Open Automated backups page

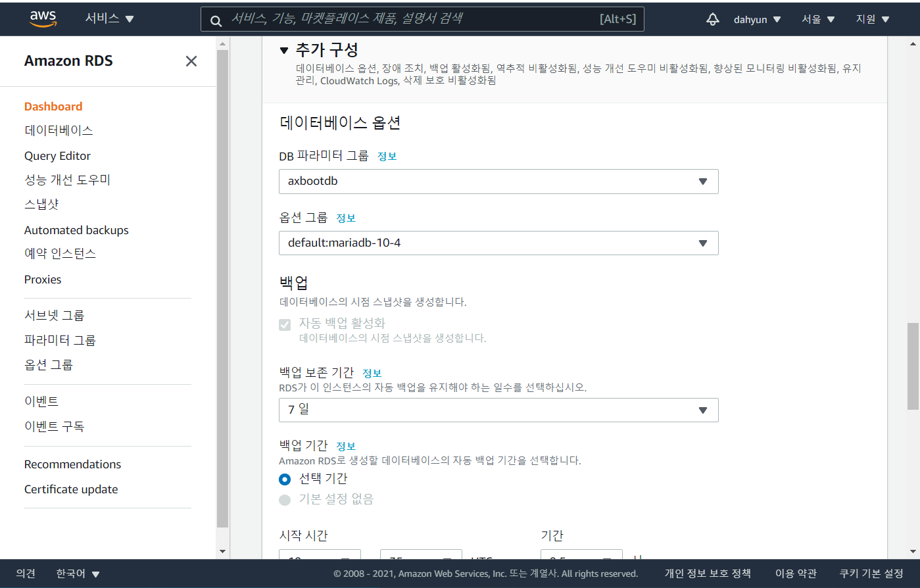pyautogui.click(x=76, y=230)
